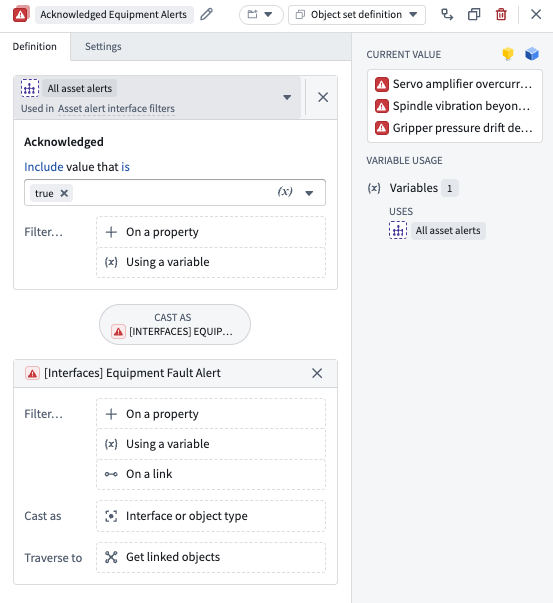This screenshot has height=603, width=553.
Task: Click the interface icon under Uses
Action: coord(398,230)
